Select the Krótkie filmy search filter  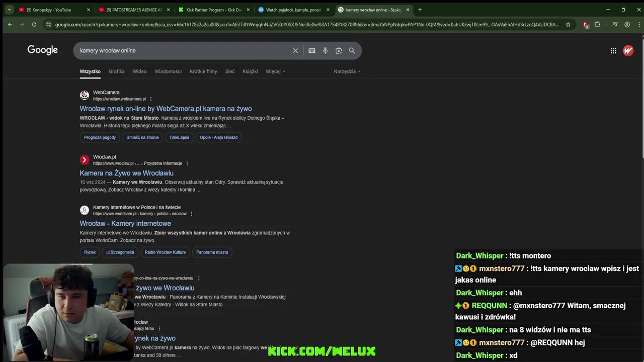click(203, 71)
